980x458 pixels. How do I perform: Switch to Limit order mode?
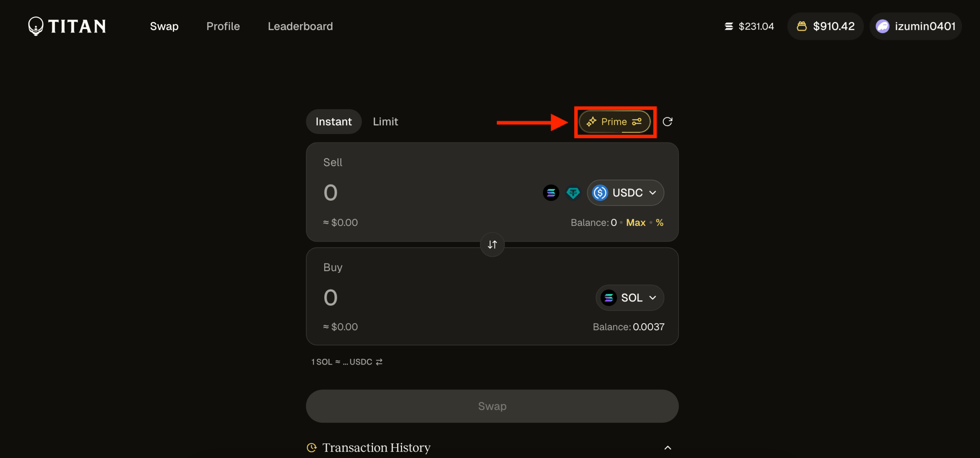click(x=385, y=122)
